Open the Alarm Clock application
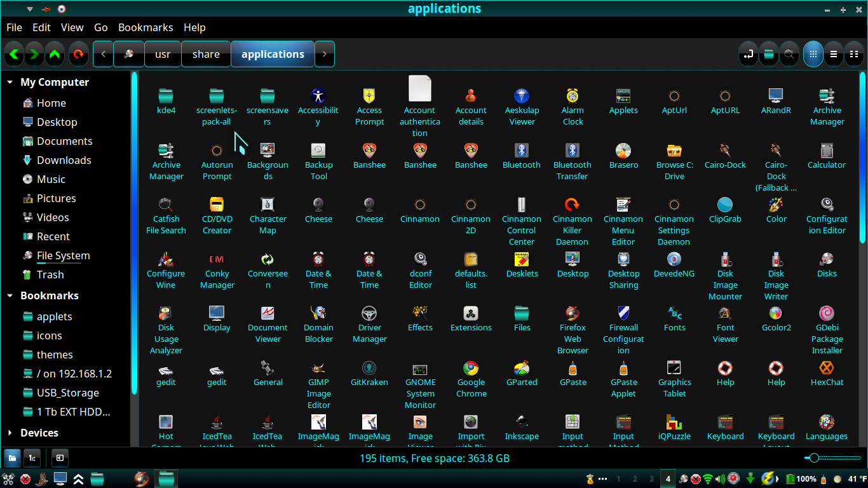Viewport: 868px width, 488px height. click(x=573, y=95)
